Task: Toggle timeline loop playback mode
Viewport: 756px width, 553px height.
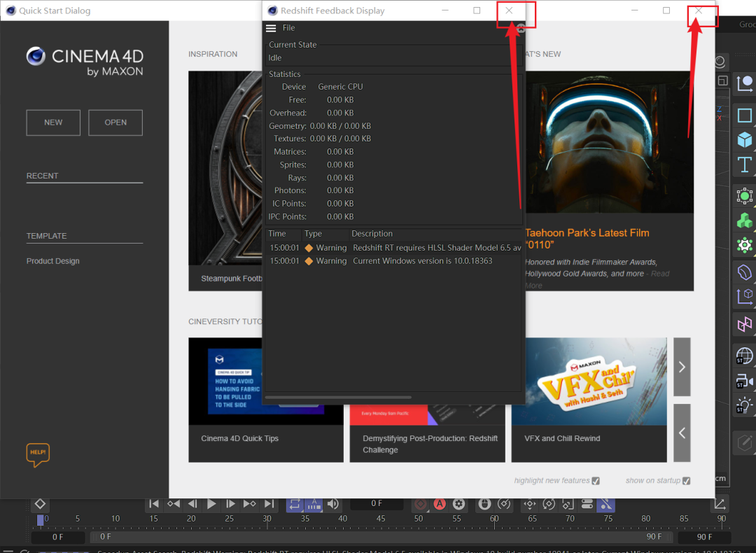Action: pyautogui.click(x=295, y=504)
